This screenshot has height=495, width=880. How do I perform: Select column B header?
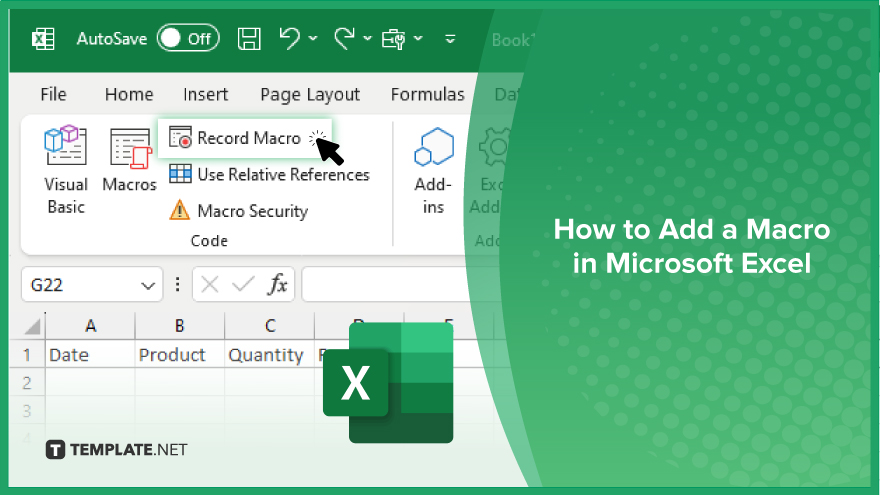coord(180,326)
